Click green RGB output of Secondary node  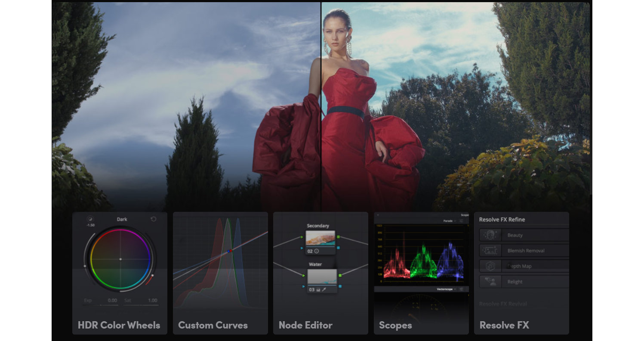point(339,237)
